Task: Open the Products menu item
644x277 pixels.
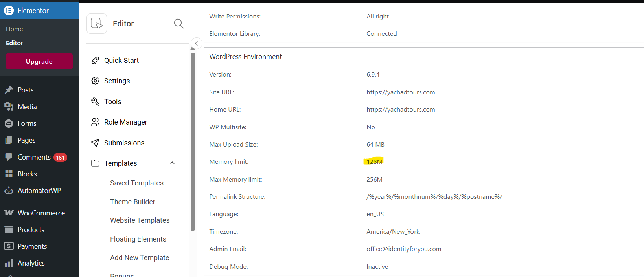Action: tap(31, 230)
